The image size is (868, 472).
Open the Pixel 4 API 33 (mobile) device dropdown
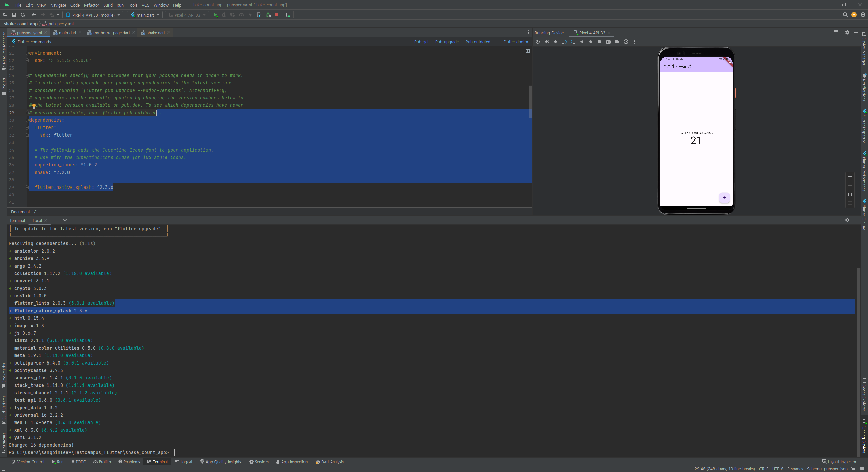pos(93,15)
